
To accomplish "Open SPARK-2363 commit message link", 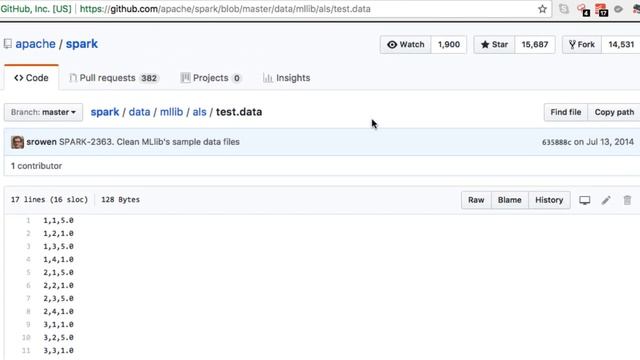I will [x=149, y=142].
